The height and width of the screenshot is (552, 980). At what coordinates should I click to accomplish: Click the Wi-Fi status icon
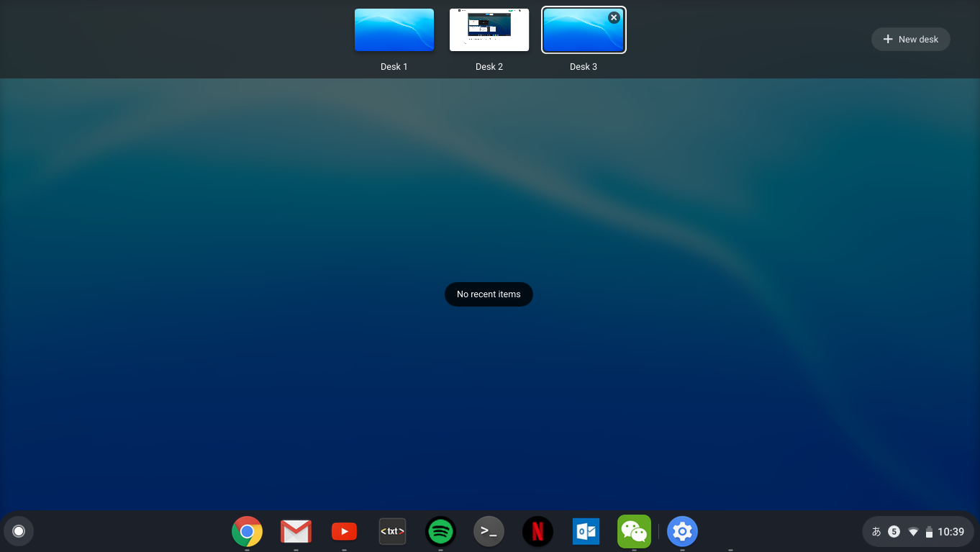coord(913,532)
